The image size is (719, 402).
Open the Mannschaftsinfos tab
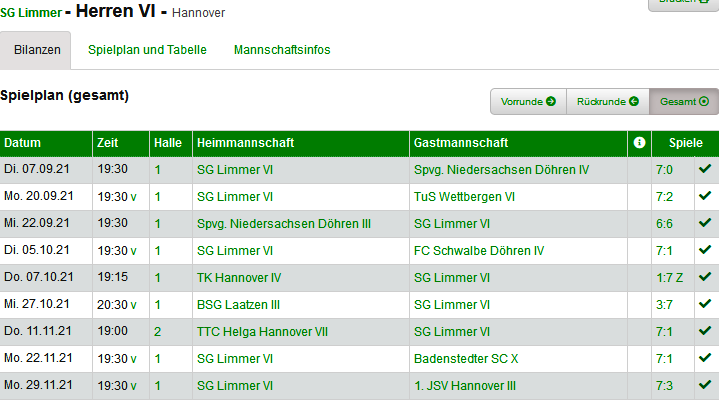282,50
